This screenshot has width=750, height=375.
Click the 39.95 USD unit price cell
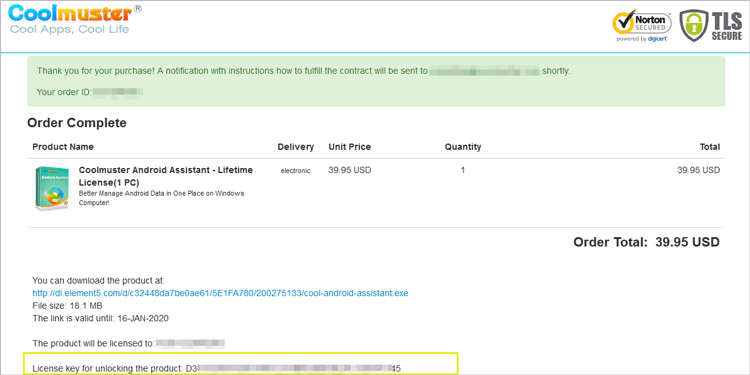coord(349,170)
